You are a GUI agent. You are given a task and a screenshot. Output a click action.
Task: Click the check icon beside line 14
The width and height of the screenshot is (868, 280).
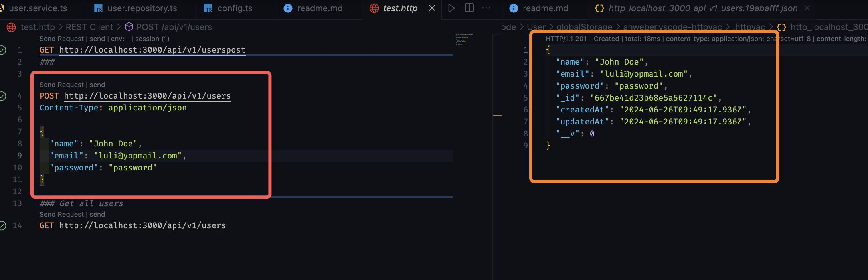click(3, 225)
